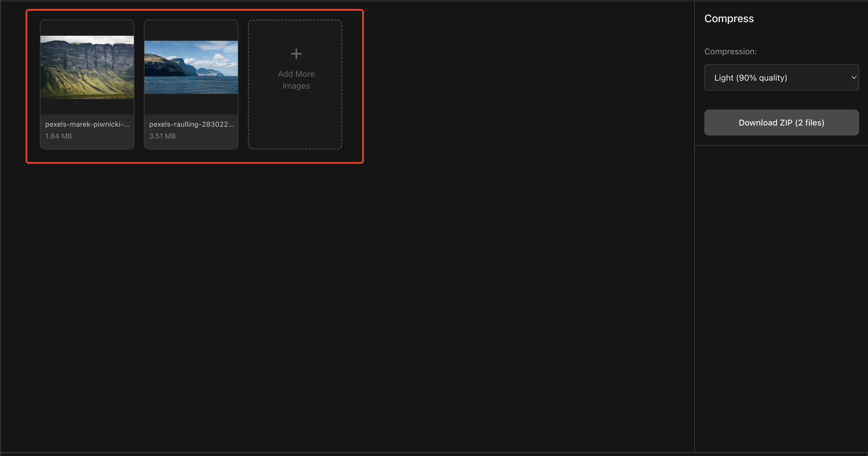
Task: Click the 3.51 MB file size text
Action: click(162, 136)
